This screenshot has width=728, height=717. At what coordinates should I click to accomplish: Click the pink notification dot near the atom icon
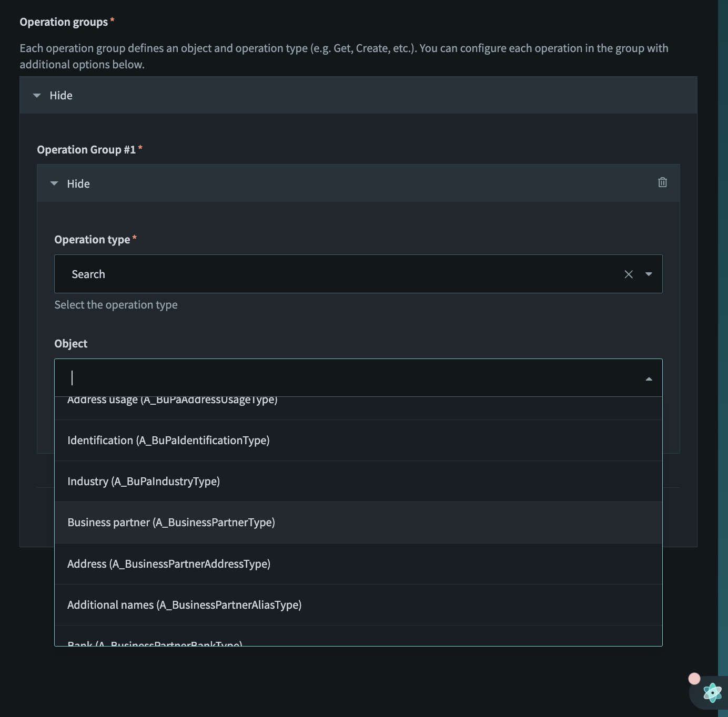(695, 678)
